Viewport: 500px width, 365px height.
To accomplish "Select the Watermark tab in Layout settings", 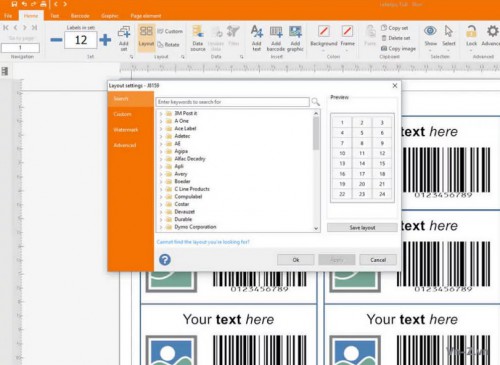I will point(126,130).
